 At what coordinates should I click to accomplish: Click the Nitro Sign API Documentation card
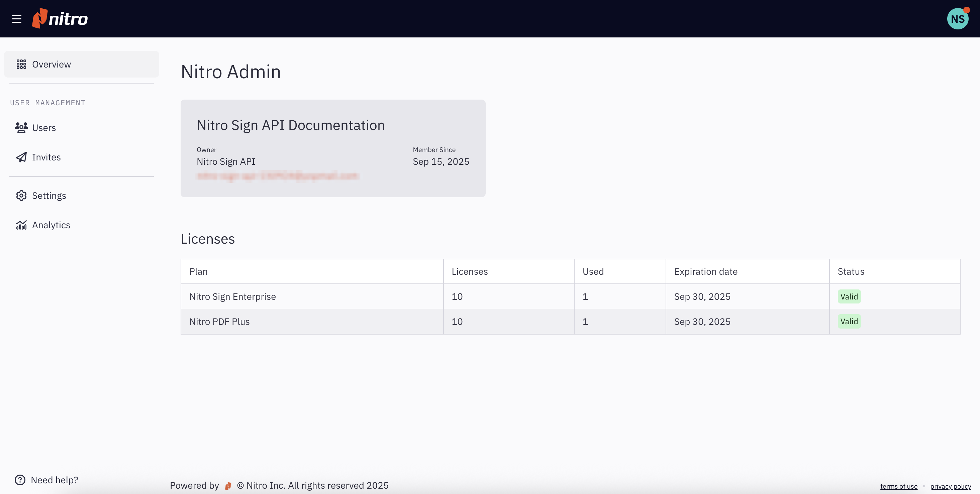click(x=332, y=148)
